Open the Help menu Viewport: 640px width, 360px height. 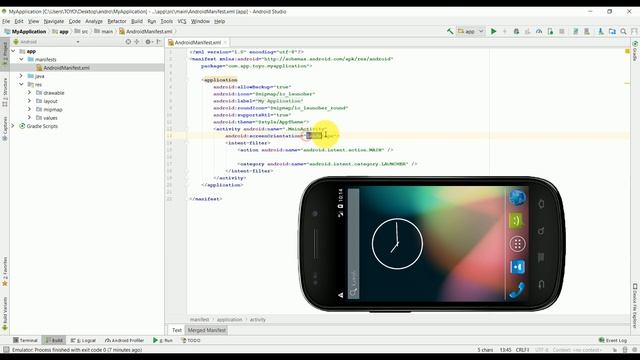point(220,21)
